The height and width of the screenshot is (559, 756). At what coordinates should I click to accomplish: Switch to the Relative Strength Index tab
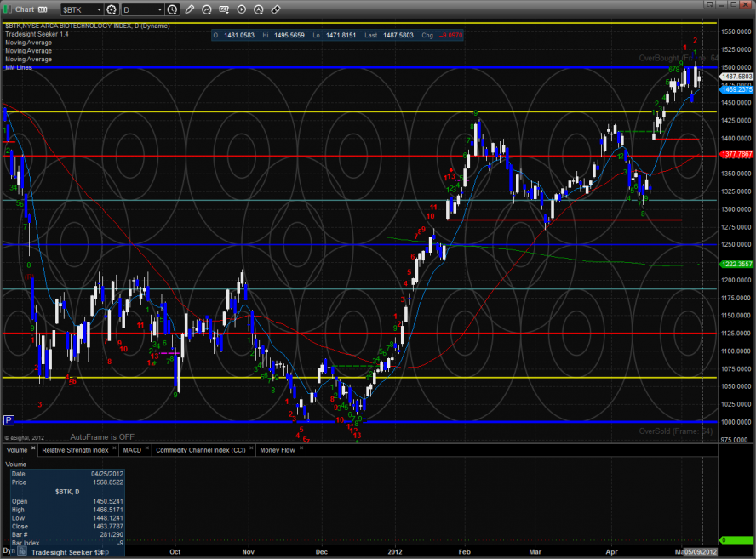(76, 449)
